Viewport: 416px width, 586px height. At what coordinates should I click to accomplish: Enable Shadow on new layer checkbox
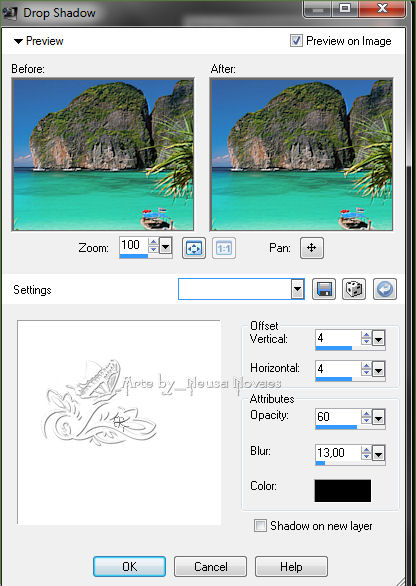point(260,525)
